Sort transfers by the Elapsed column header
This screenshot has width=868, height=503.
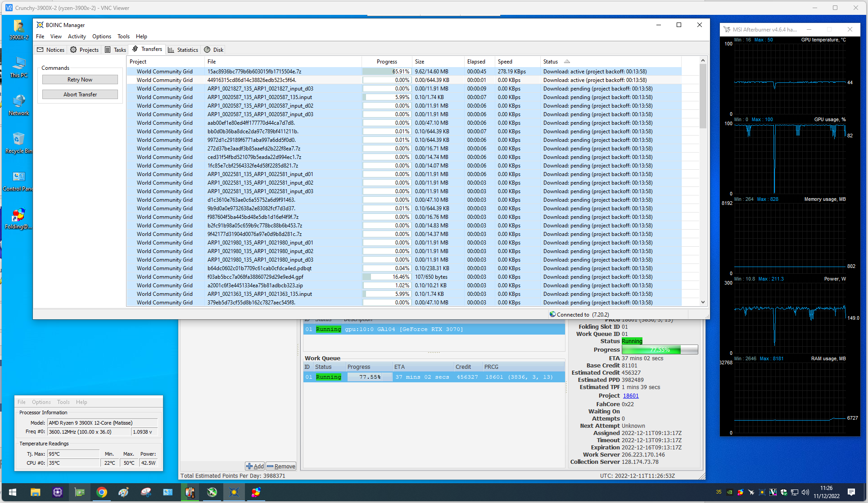479,62
